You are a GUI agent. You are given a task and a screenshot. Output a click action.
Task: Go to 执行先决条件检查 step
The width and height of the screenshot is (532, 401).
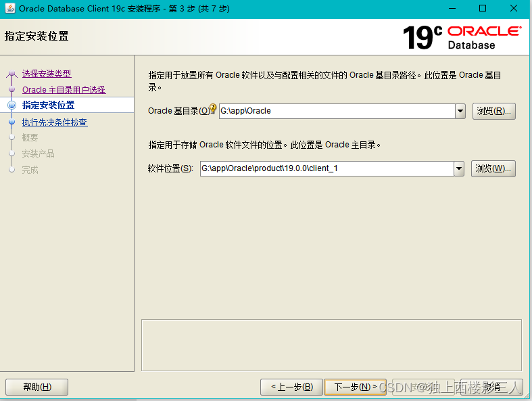click(55, 122)
